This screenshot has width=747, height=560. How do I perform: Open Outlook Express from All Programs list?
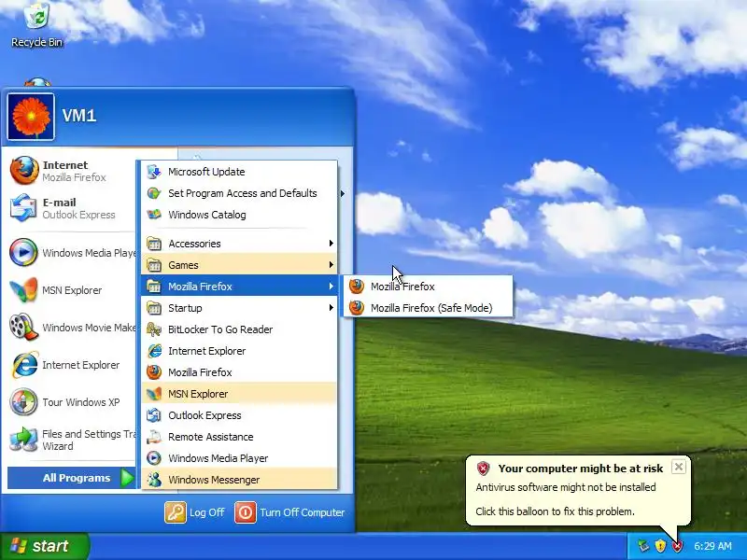[x=239, y=415]
